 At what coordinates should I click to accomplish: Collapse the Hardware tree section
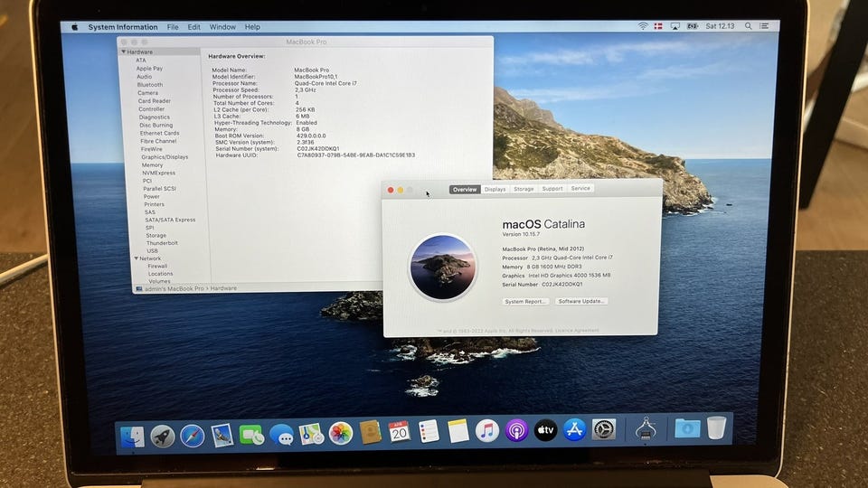(x=124, y=52)
